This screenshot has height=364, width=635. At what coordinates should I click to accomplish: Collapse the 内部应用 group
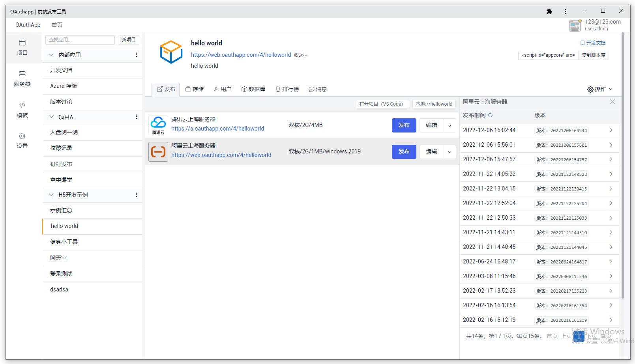[x=51, y=55]
